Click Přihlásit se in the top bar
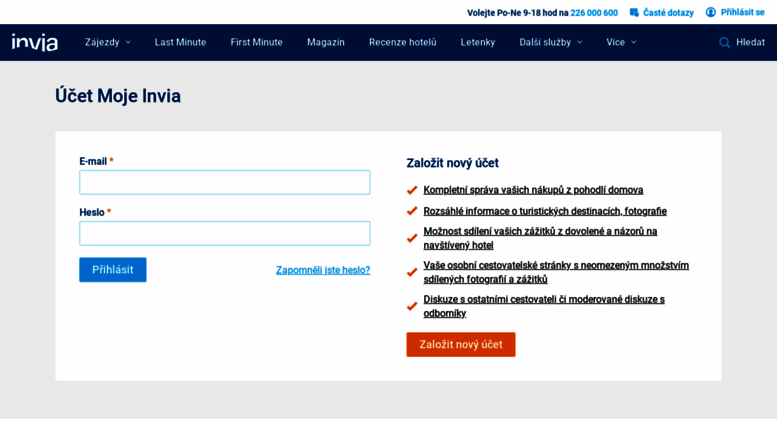The height and width of the screenshot is (423, 777). click(x=742, y=12)
